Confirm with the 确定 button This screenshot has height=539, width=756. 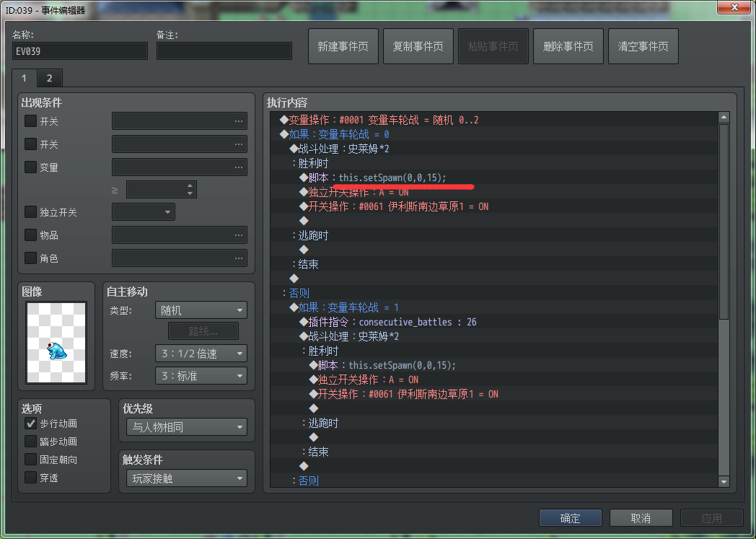(x=571, y=518)
